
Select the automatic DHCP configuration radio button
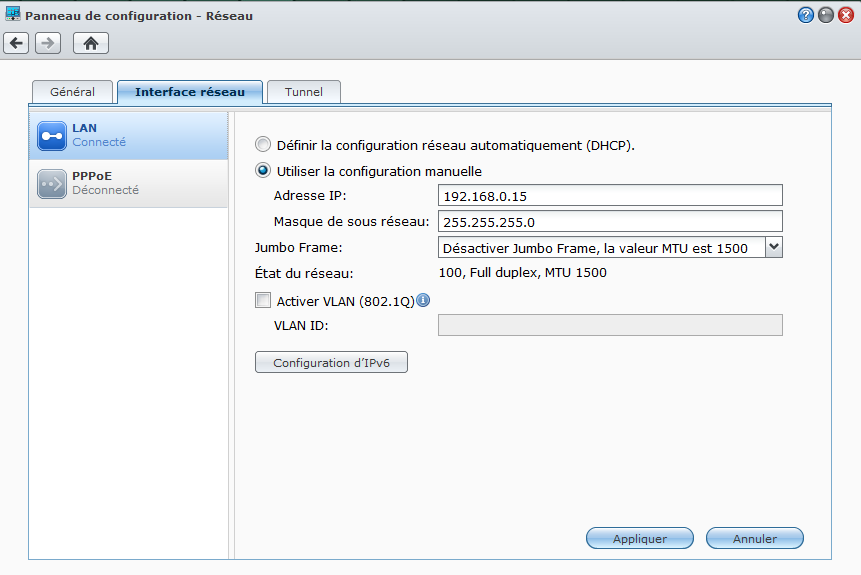263,145
